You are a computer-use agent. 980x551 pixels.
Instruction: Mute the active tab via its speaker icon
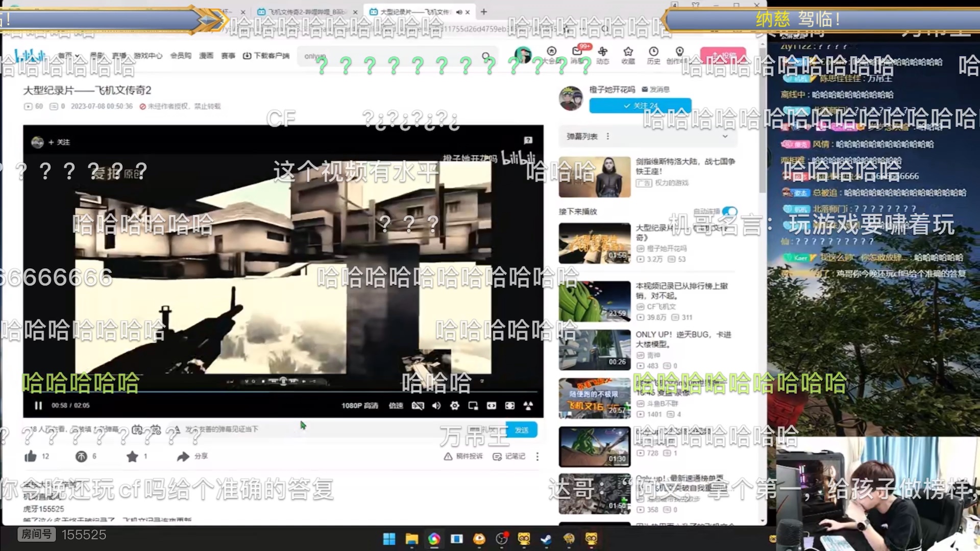click(x=459, y=12)
